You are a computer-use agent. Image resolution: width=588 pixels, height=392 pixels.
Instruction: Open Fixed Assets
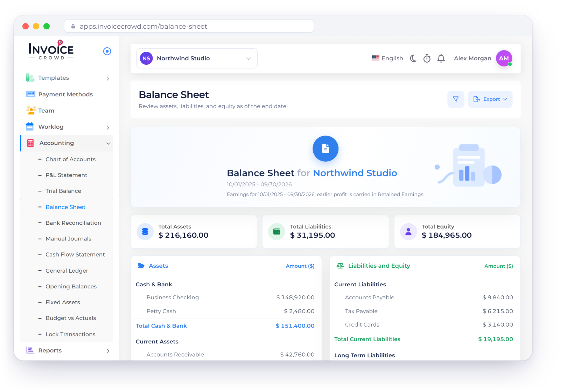tap(63, 302)
